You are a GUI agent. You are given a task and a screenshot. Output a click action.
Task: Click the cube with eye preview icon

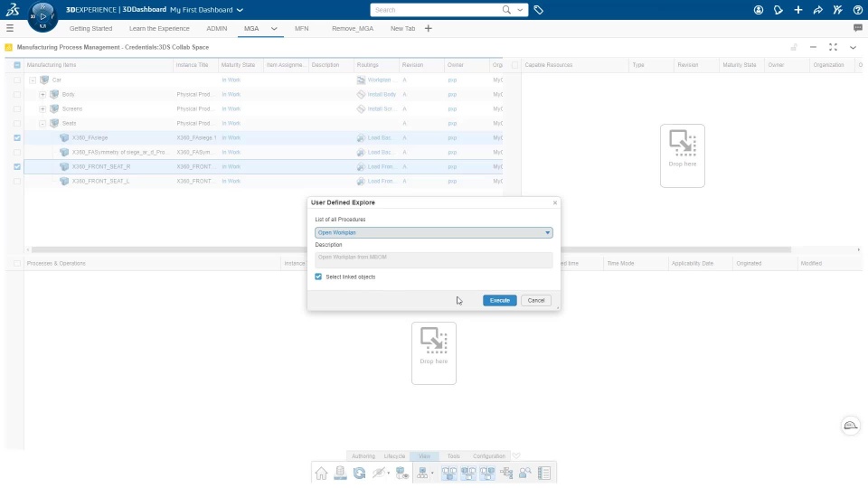click(402, 473)
